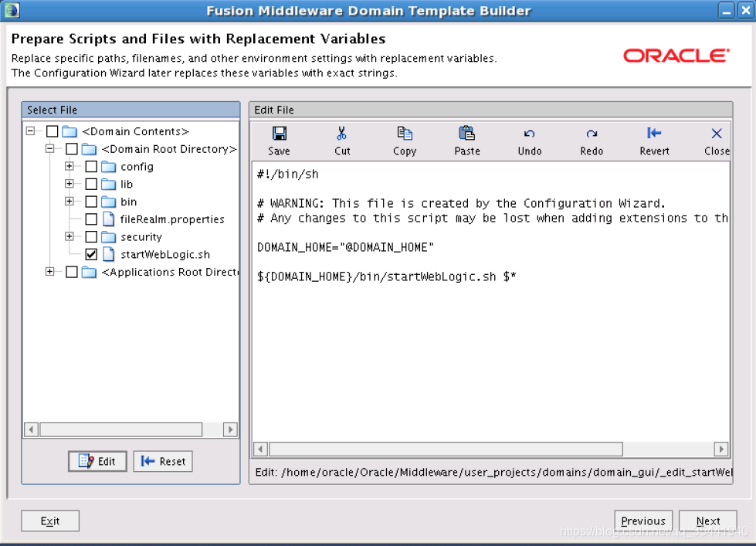The height and width of the screenshot is (546, 756).
Task: Enable the security folder checkbox
Action: [x=91, y=237]
